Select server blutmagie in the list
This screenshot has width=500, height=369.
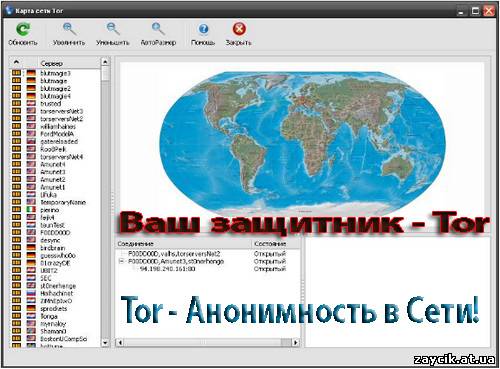(54, 81)
